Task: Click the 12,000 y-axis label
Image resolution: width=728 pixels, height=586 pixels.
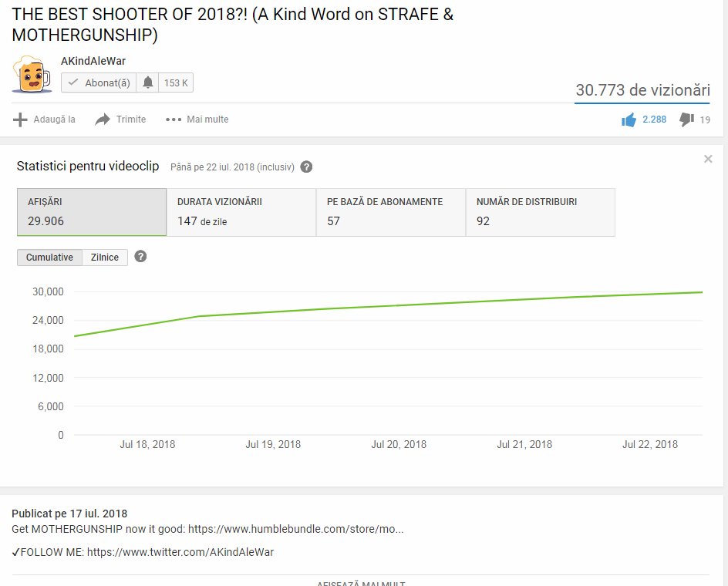Action: (48, 378)
